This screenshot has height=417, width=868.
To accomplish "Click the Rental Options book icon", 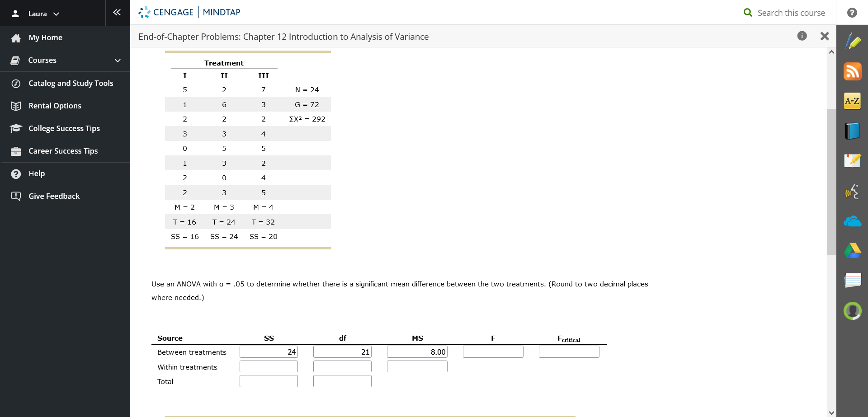I will tap(16, 106).
